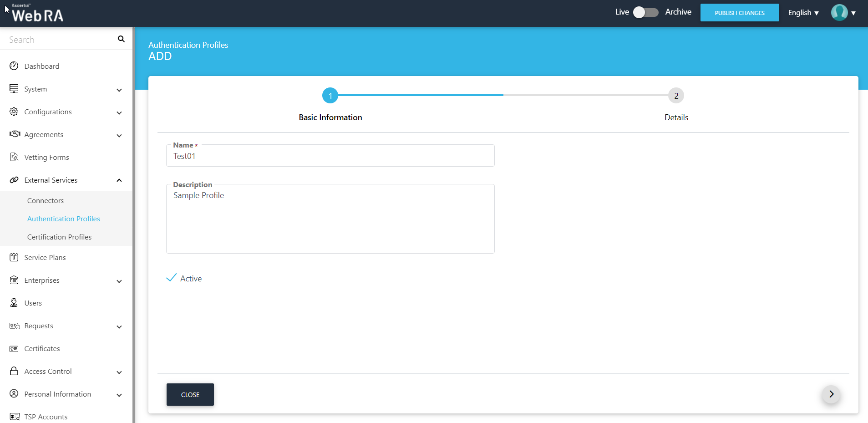Jump to step 2 Details circle

676,96
